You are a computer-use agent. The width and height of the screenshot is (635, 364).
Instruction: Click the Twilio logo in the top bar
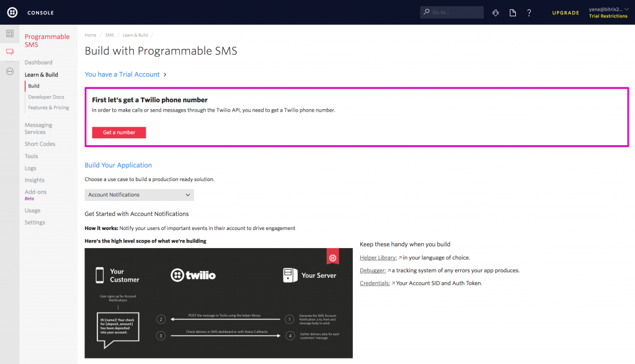click(12, 12)
